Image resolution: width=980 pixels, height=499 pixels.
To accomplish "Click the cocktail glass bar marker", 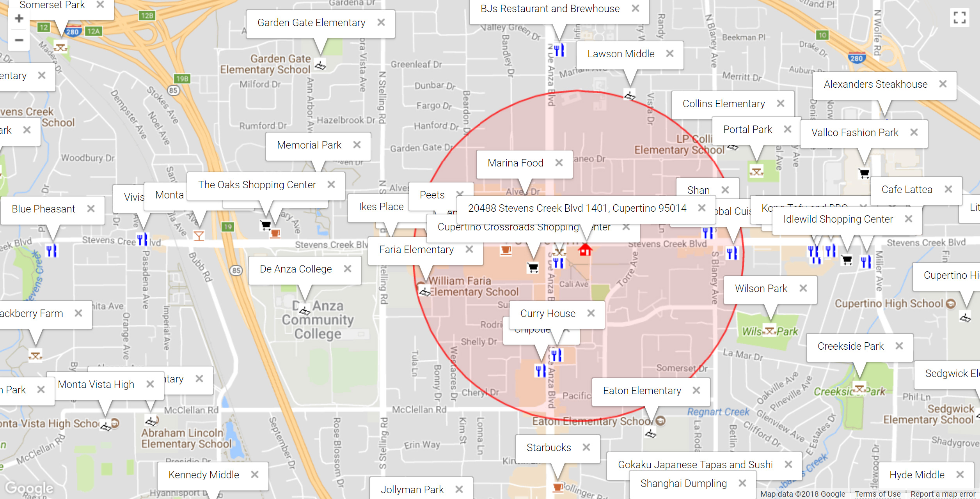I will coord(199,236).
